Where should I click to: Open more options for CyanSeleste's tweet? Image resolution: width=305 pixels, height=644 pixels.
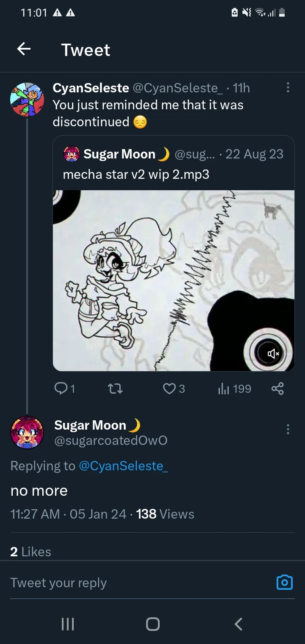click(x=288, y=88)
